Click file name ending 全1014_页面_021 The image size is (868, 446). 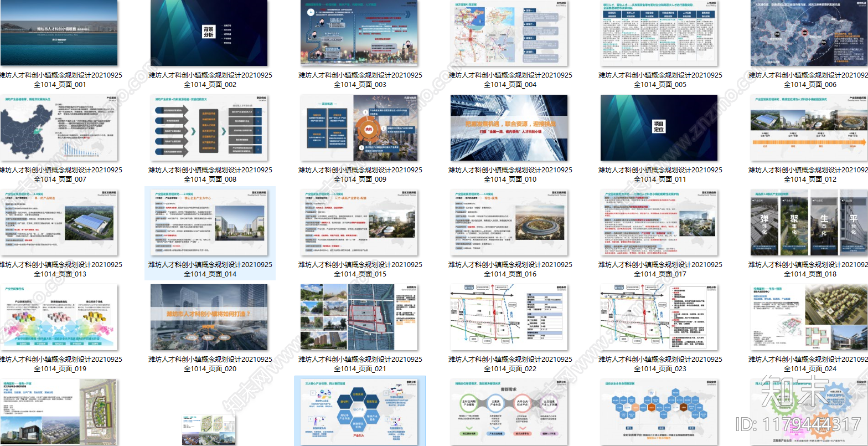coord(360,364)
